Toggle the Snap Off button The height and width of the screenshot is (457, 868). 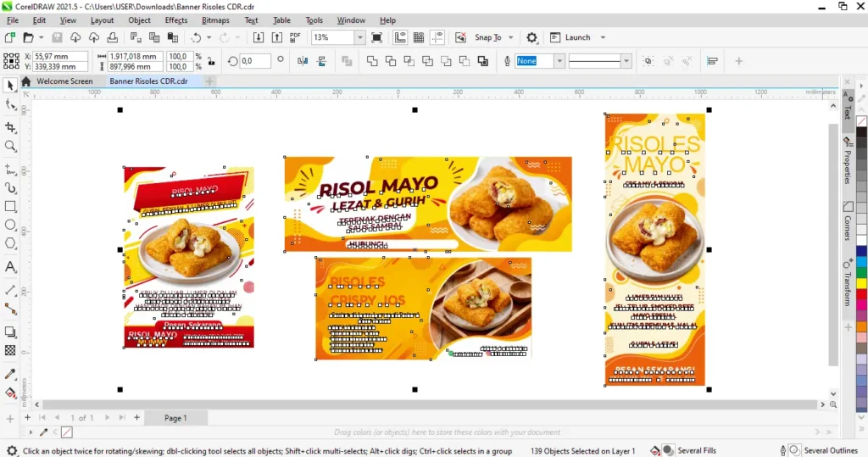point(460,37)
